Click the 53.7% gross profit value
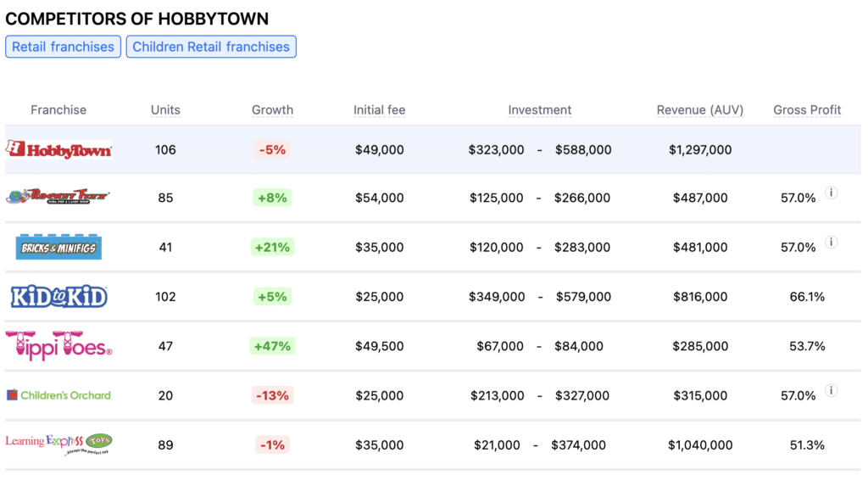Image resolution: width=868 pixels, height=486 pixels. coord(807,346)
